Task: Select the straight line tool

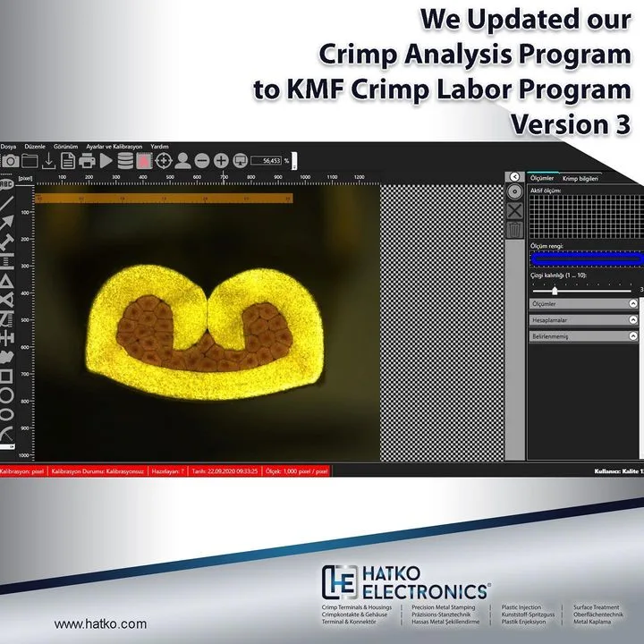Action: click(x=6, y=203)
